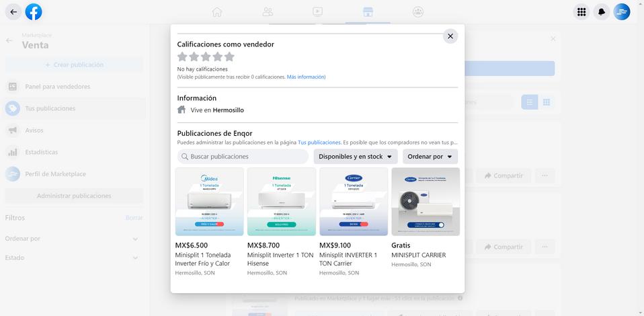Click the Buscar publicaciones search field
This screenshot has height=316, width=644.
[x=243, y=157]
